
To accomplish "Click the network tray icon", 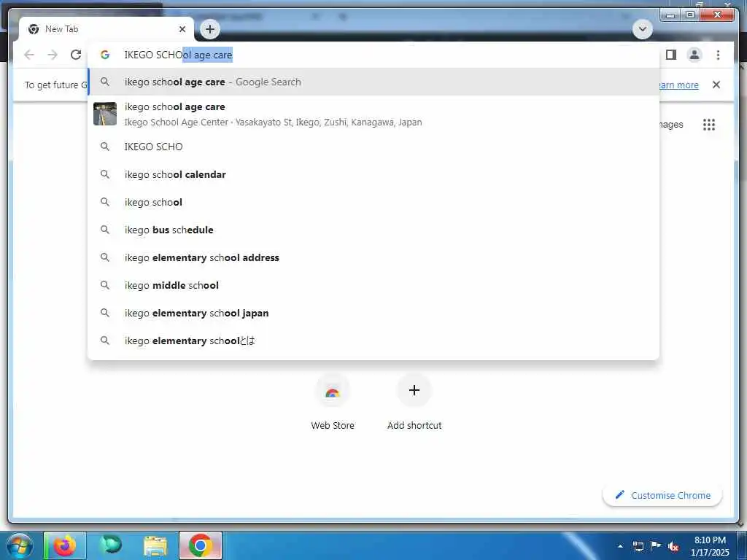I will point(638,546).
